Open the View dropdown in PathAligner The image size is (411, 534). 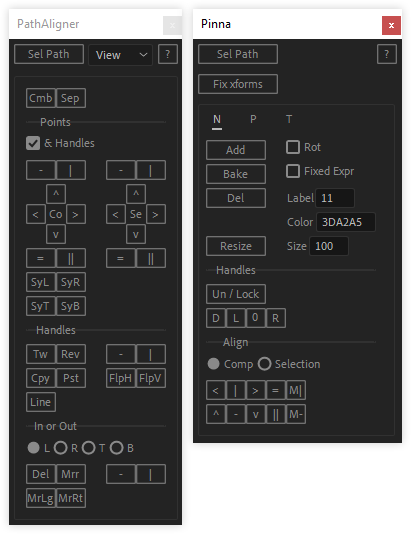point(121,54)
